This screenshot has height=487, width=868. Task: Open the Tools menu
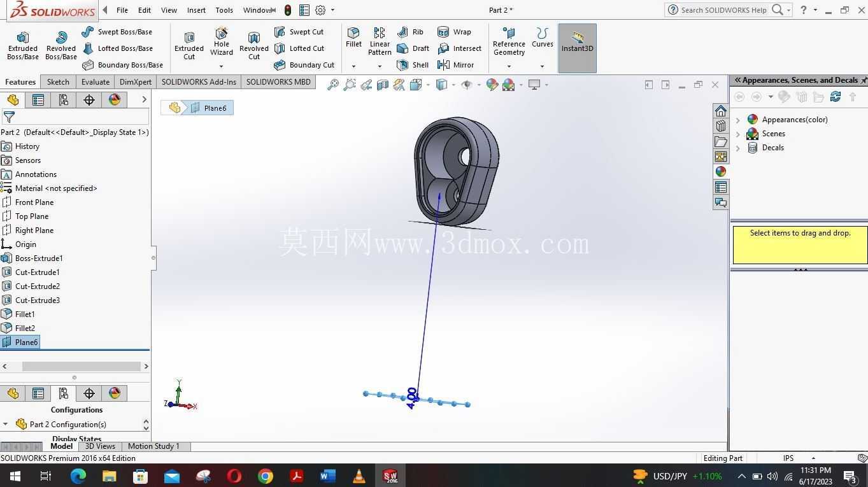coord(224,10)
